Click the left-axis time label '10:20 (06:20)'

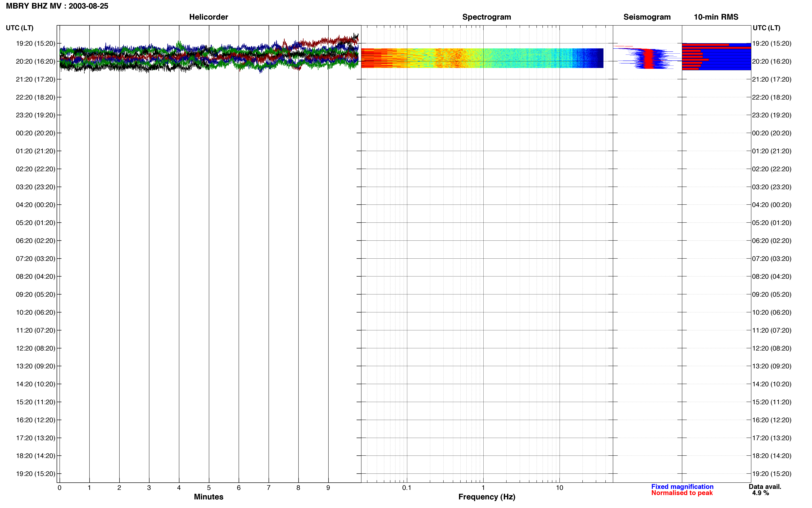click(35, 313)
